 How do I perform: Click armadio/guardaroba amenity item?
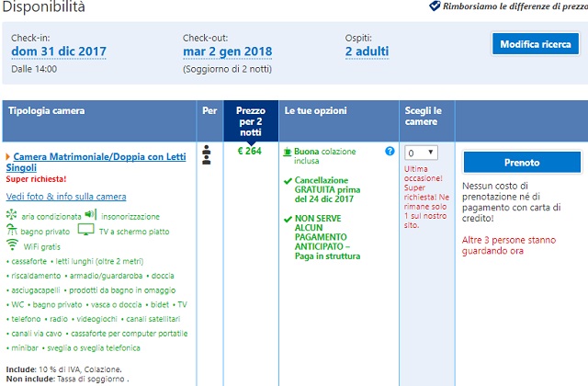107,276
